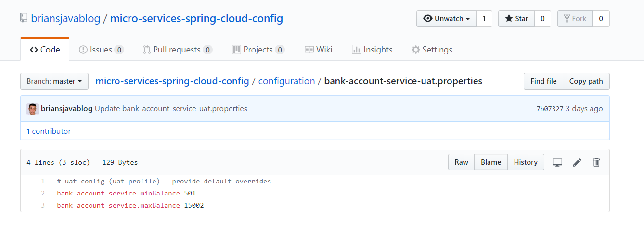Click the repository book icon
The height and width of the screenshot is (234, 644).
click(24, 19)
